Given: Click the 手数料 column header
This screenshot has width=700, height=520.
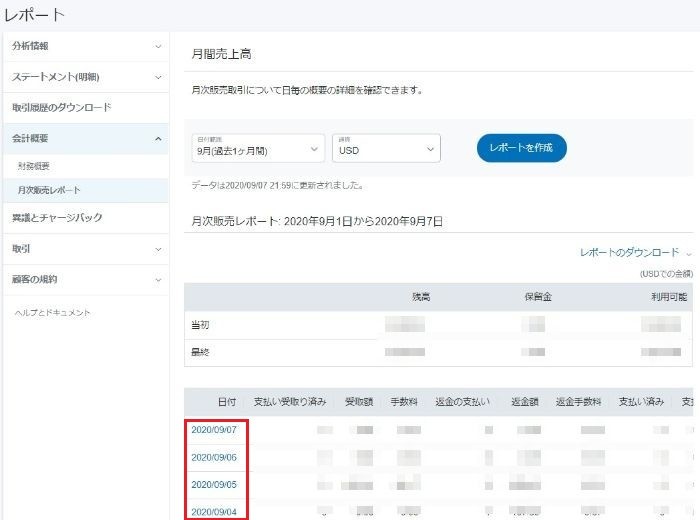Looking at the screenshot, I should pos(404,402).
